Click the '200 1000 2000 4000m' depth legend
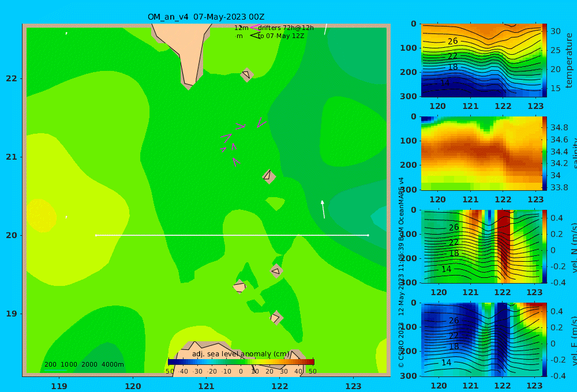Screen dimensions: 577x392 (84, 364)
